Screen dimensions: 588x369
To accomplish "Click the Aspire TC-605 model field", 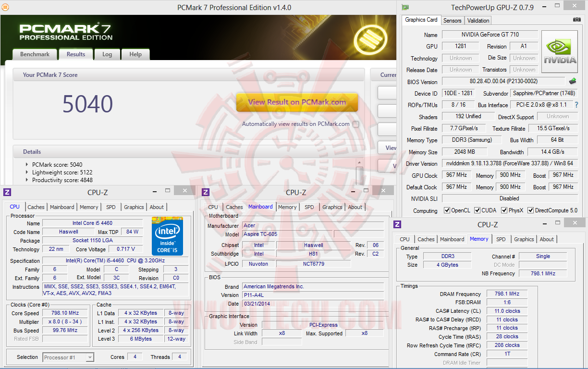I will point(287,234).
